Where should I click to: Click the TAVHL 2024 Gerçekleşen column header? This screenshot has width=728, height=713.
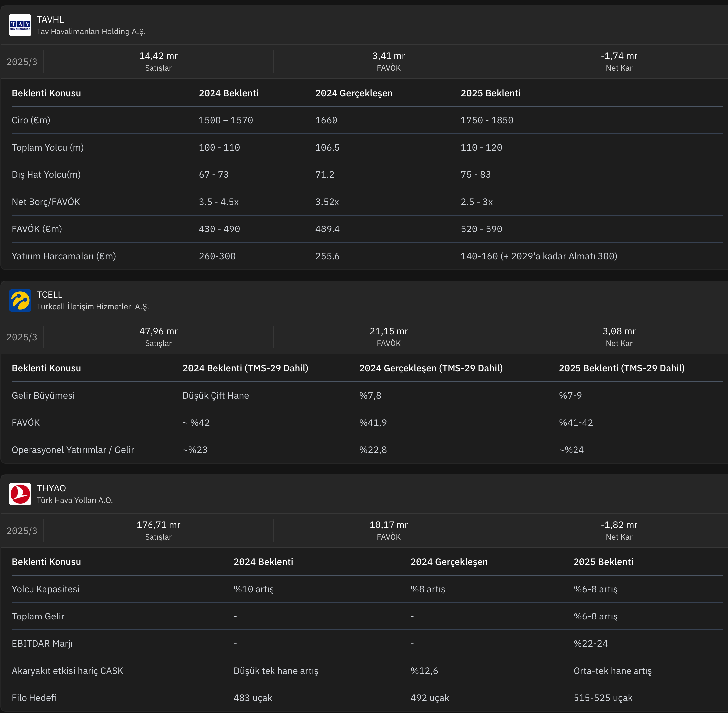354,93
